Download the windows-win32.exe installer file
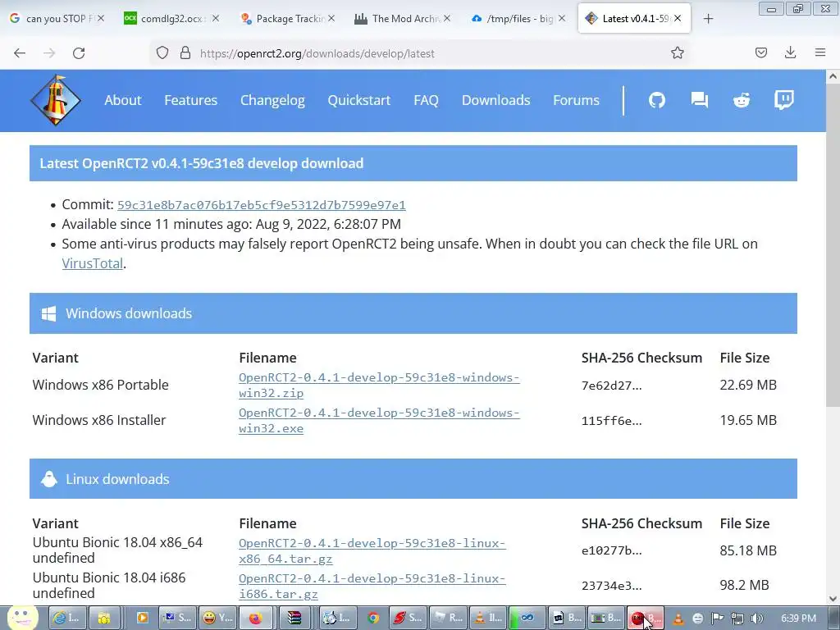 (379, 421)
